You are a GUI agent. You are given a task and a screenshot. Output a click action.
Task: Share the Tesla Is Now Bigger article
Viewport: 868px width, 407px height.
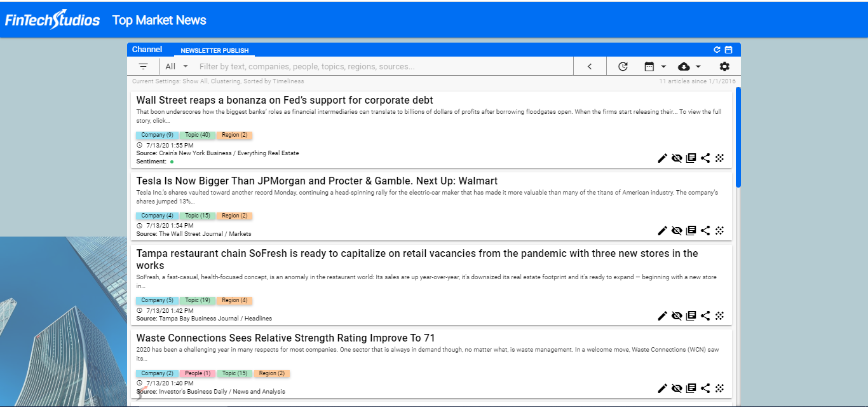pyautogui.click(x=705, y=231)
